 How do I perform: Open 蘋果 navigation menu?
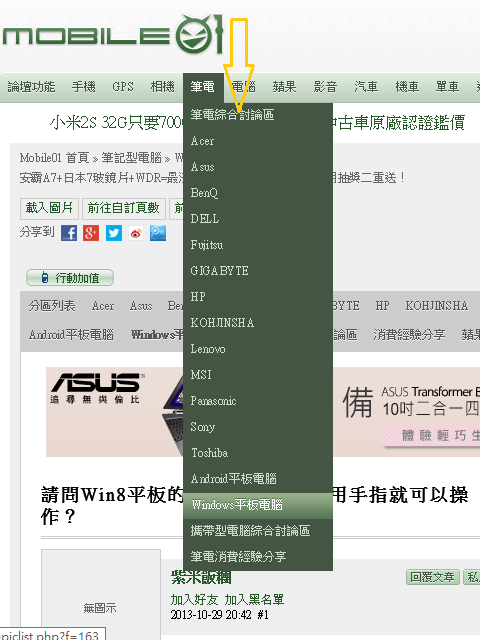[284, 87]
